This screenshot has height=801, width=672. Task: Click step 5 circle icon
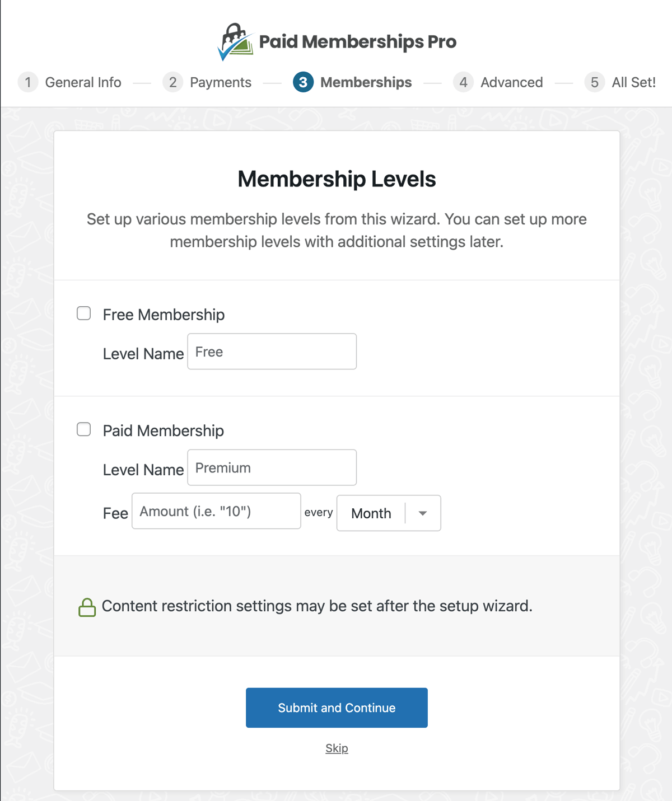pyautogui.click(x=594, y=82)
